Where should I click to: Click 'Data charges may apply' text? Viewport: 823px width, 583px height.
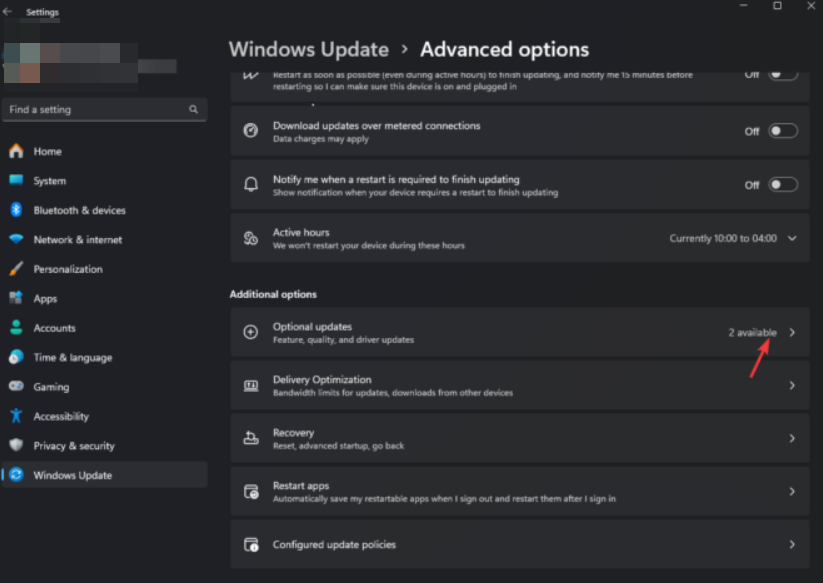321,139
